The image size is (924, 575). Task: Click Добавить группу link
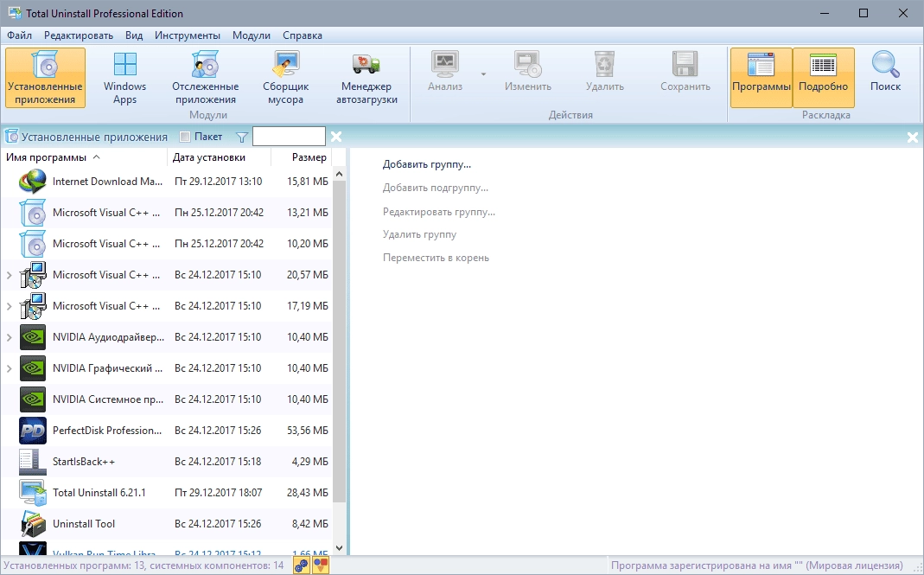coord(427,164)
